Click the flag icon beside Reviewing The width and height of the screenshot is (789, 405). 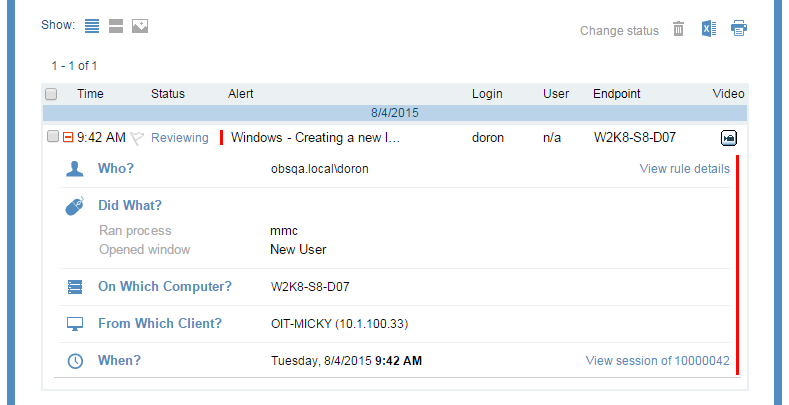[137, 138]
